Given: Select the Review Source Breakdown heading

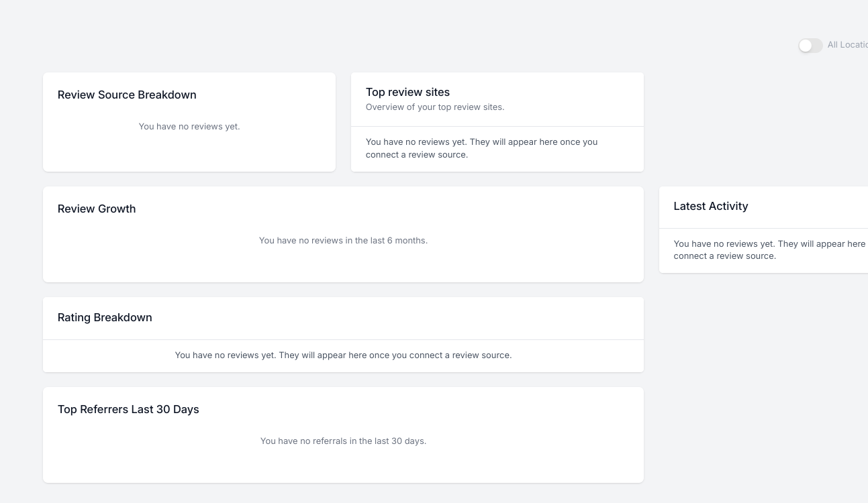Looking at the screenshot, I should pos(127,95).
